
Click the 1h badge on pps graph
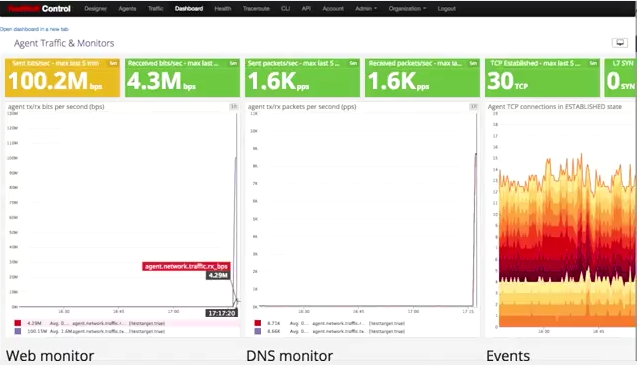(473, 106)
